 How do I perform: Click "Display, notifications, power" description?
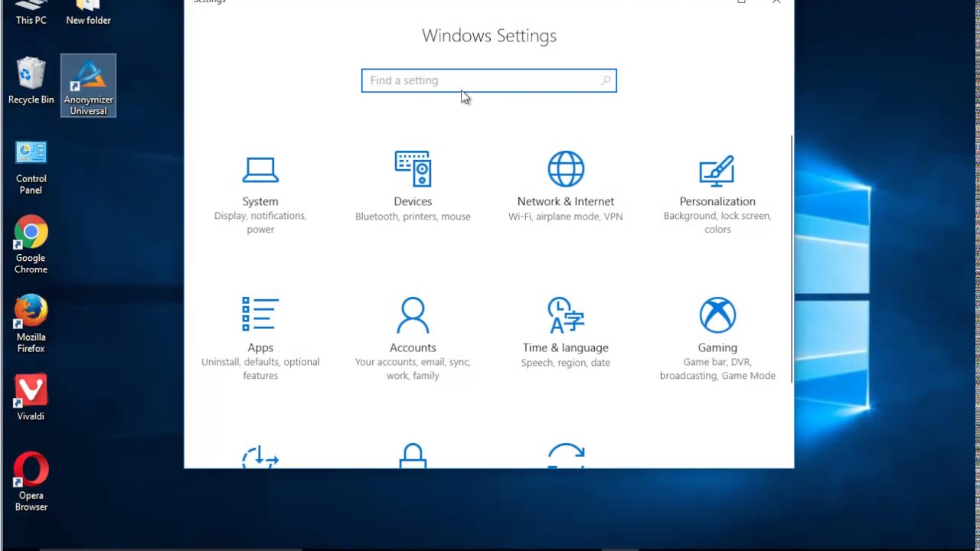260,223
